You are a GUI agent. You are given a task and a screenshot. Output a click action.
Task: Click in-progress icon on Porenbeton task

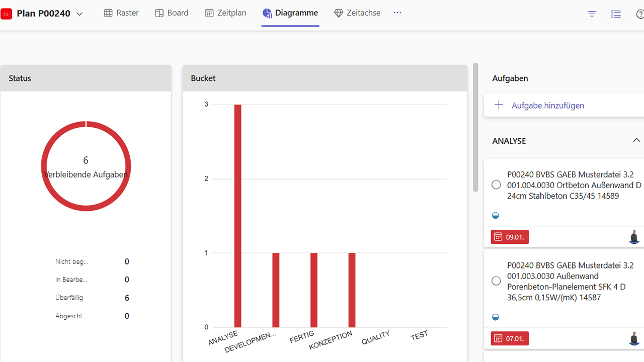(x=496, y=317)
